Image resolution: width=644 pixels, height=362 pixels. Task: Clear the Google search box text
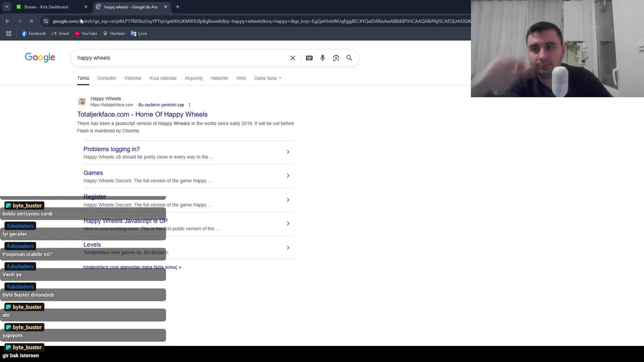pyautogui.click(x=293, y=58)
